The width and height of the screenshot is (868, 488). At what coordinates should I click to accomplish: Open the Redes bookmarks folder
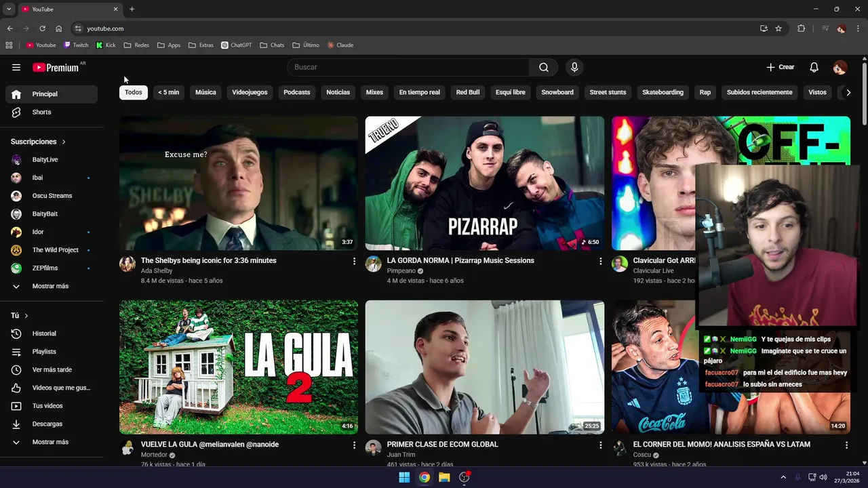pyautogui.click(x=136, y=45)
